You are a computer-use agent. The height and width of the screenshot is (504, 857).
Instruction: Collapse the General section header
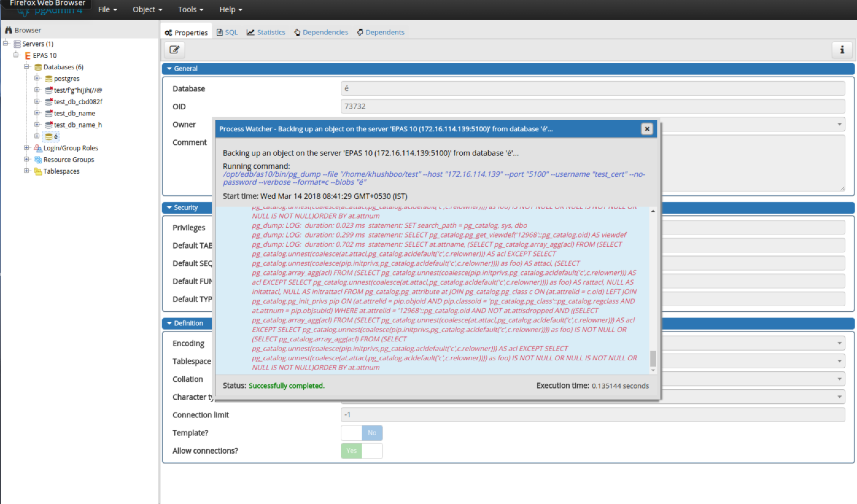[x=185, y=69]
